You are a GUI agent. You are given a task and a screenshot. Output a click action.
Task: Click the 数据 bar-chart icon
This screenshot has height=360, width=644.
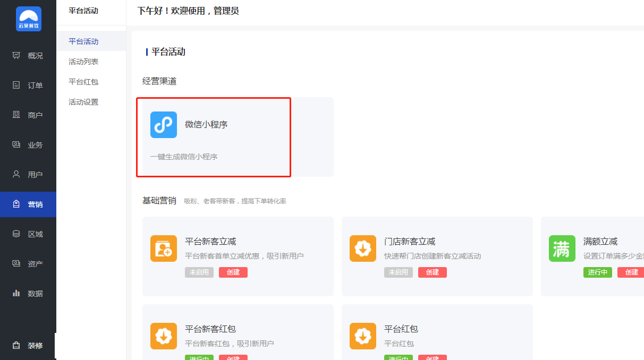16,293
